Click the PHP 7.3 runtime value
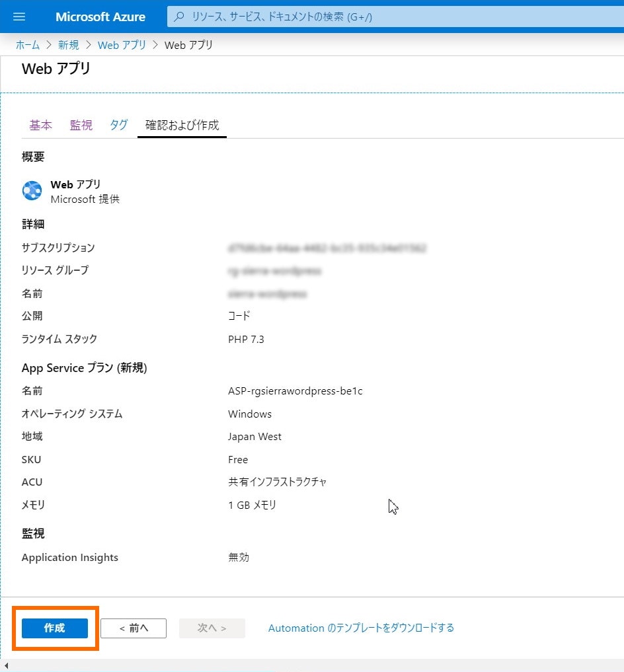The width and height of the screenshot is (624, 672). point(246,340)
